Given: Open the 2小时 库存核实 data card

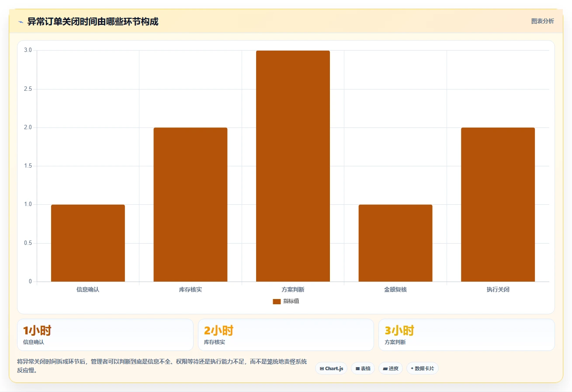Looking at the screenshot, I should (286, 335).
